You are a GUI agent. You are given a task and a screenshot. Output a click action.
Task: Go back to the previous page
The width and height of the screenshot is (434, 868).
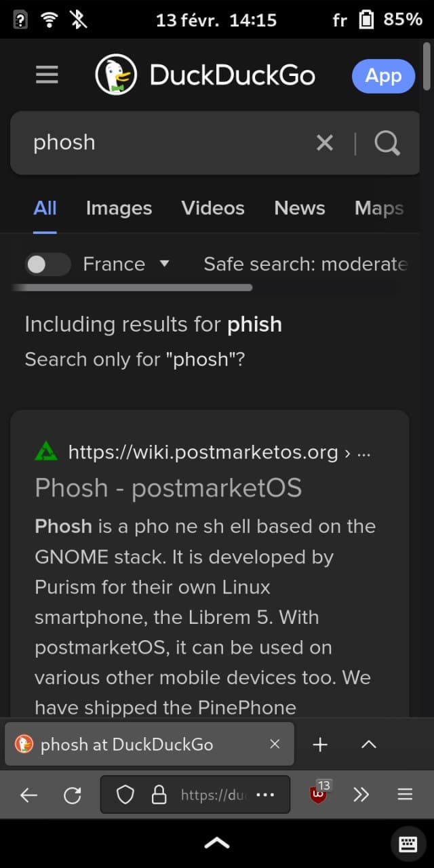[27, 794]
